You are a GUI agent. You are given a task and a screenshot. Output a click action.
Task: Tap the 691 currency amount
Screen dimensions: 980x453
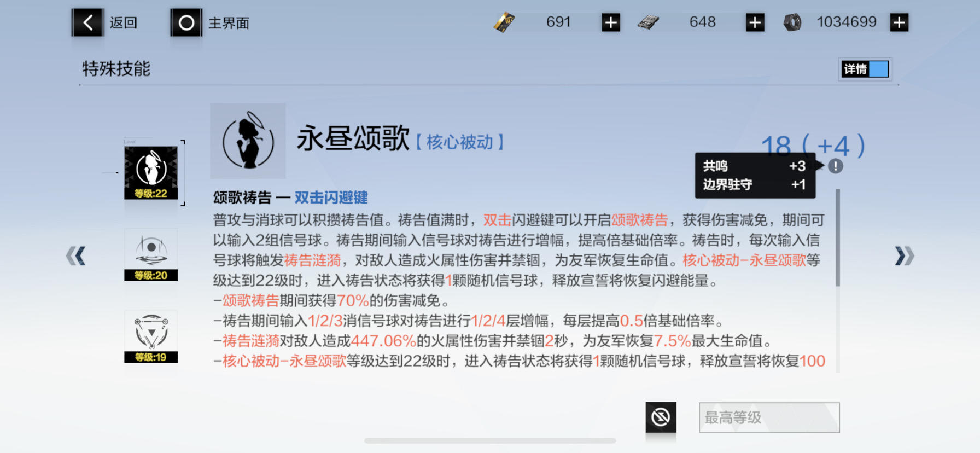tap(558, 22)
